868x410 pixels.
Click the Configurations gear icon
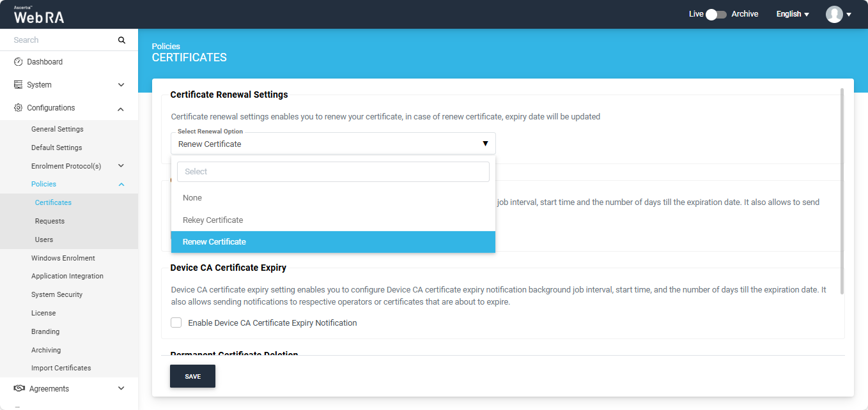point(18,108)
